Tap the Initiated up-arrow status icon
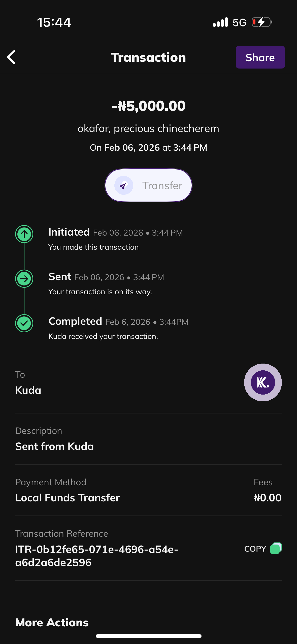Image resolution: width=297 pixels, height=644 pixels. click(x=24, y=234)
